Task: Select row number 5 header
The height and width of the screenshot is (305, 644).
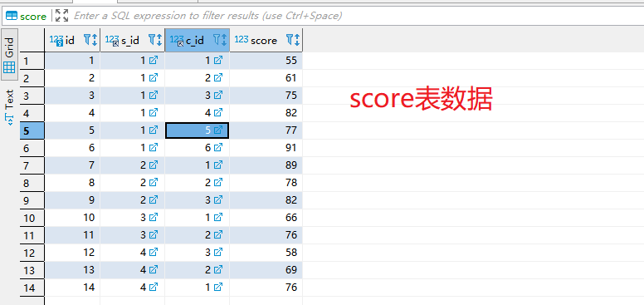Action: tap(32, 130)
